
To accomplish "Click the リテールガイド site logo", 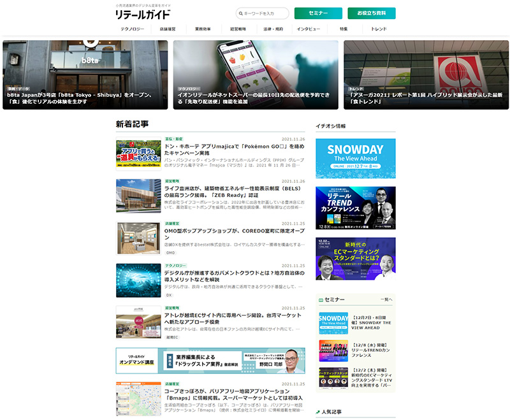I will [x=143, y=14].
